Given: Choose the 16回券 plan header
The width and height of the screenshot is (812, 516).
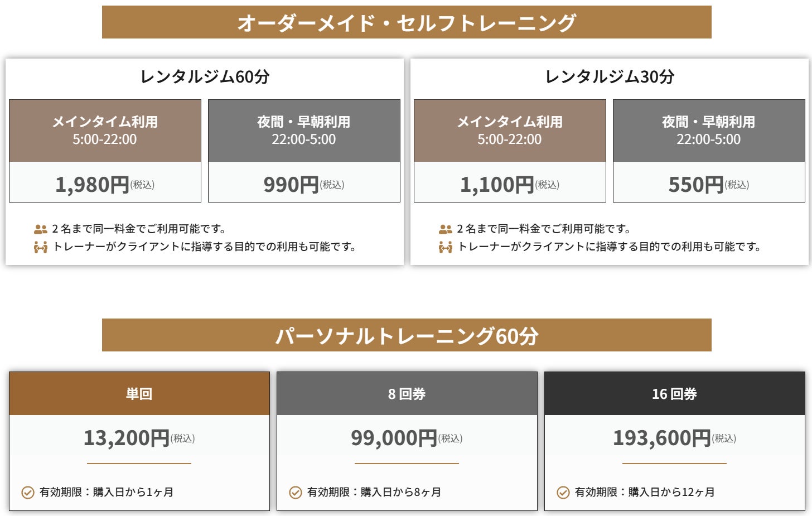Looking at the screenshot, I should pyautogui.click(x=674, y=394).
